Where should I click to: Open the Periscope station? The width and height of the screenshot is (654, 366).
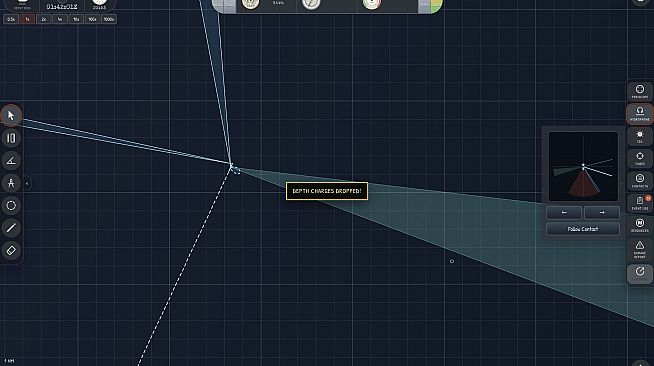[x=639, y=91]
